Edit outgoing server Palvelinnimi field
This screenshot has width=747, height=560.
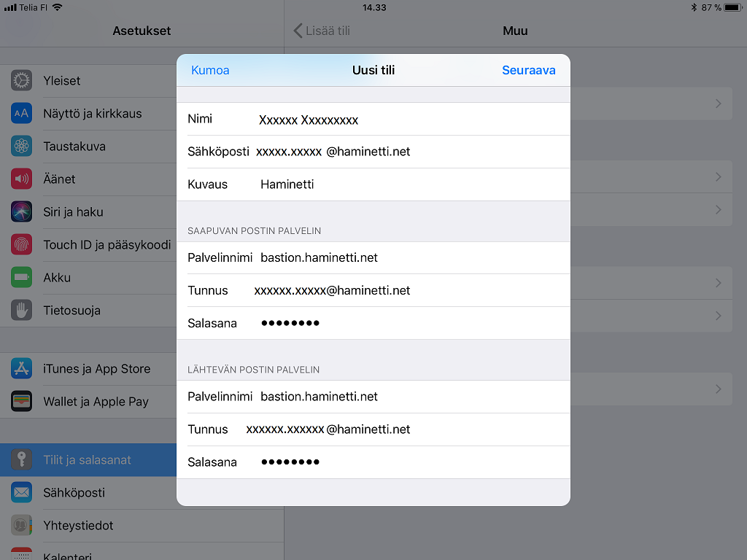373,397
